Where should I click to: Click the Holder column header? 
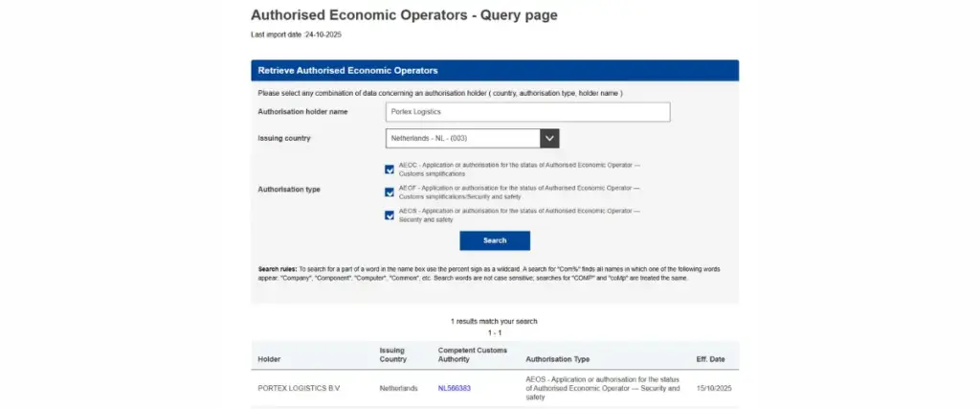269,360
